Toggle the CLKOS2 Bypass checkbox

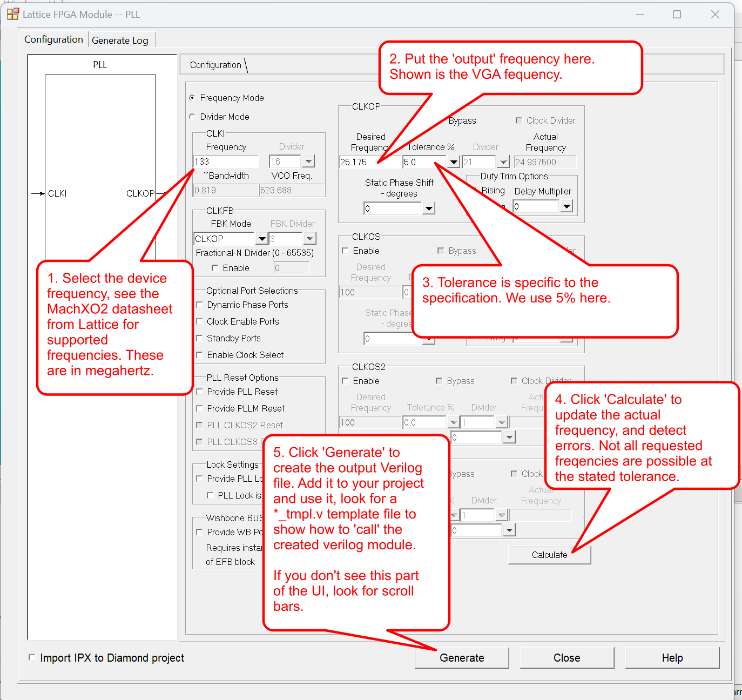tap(439, 381)
